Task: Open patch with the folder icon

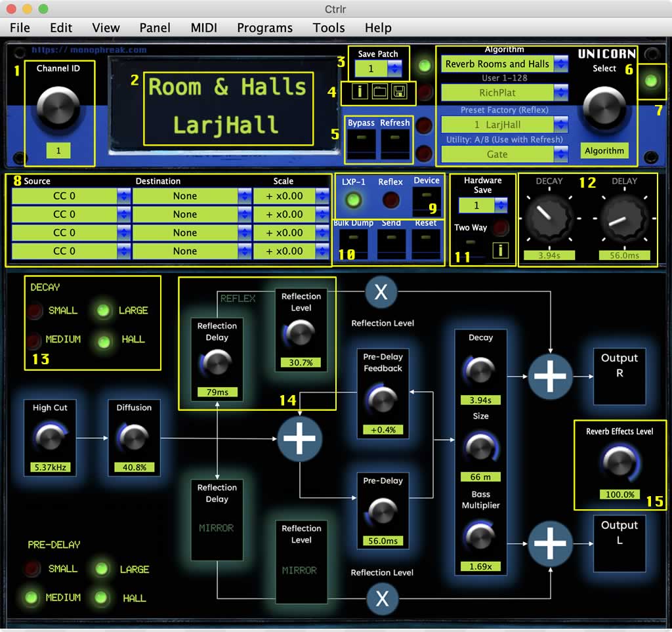Action: (379, 92)
